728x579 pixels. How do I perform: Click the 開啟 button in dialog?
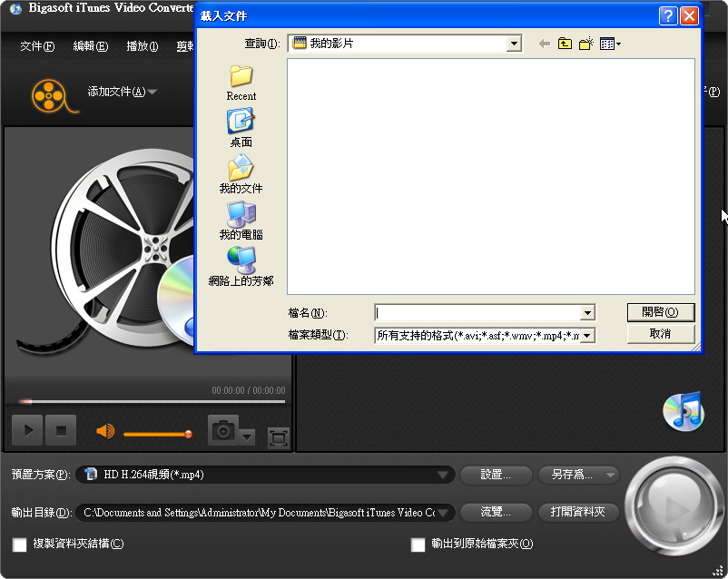click(x=660, y=312)
